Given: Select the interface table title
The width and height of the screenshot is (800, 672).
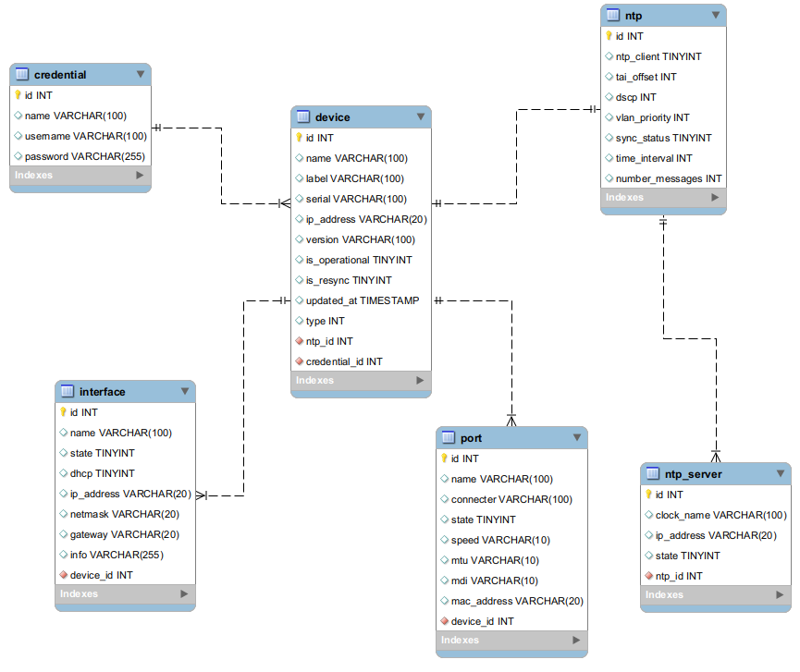Looking at the screenshot, I should point(102,392).
